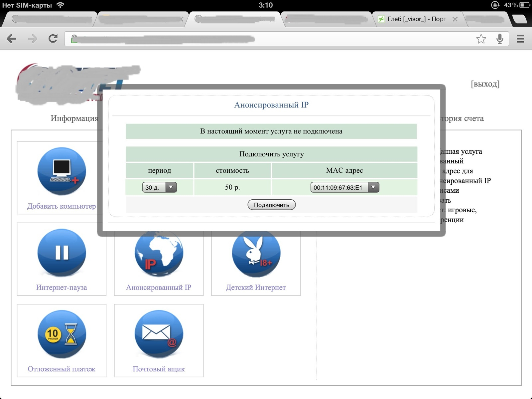Click the Добавить компьютер computer icon
The width and height of the screenshot is (532, 399).
point(62,171)
